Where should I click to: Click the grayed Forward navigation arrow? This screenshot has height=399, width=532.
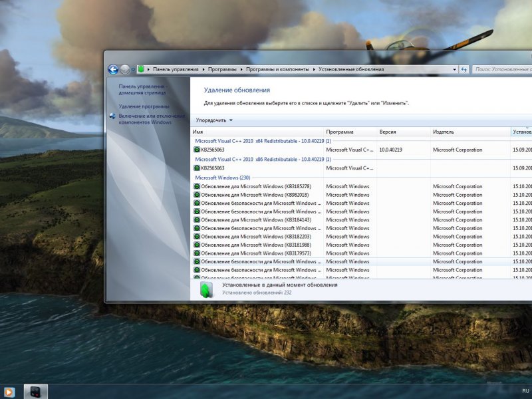pyautogui.click(x=125, y=69)
